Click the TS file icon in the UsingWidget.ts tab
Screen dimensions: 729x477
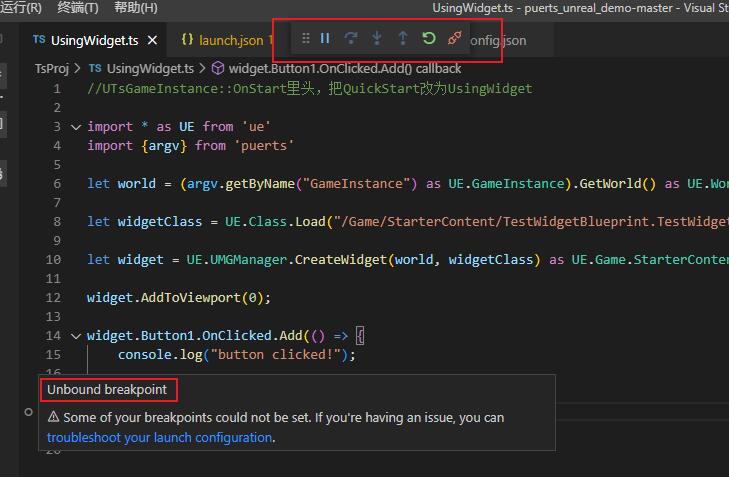point(39,40)
